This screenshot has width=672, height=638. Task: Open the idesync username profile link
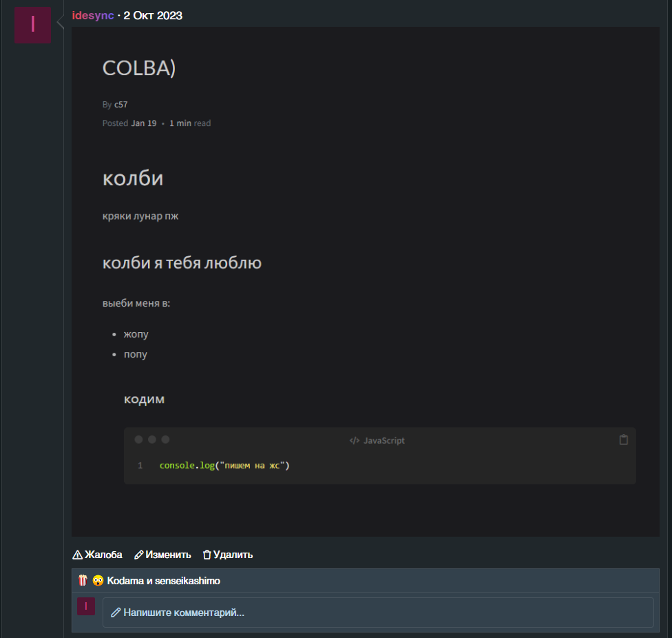tap(93, 15)
